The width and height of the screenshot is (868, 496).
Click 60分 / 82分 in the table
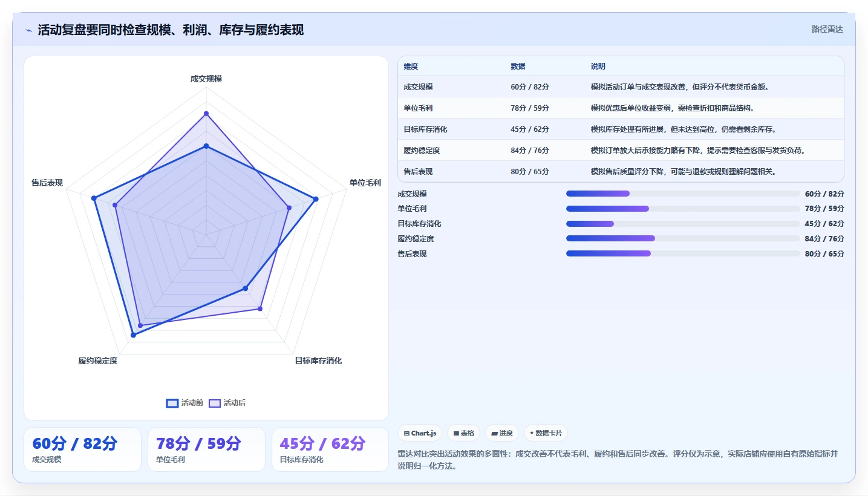tap(530, 87)
